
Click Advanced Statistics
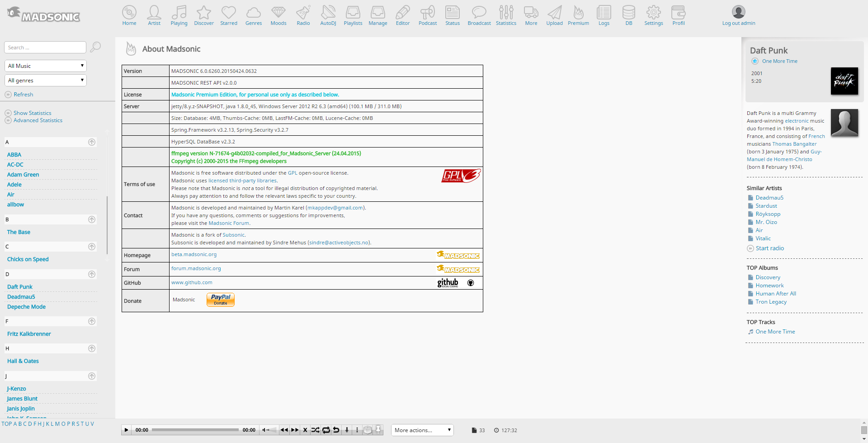pos(38,120)
